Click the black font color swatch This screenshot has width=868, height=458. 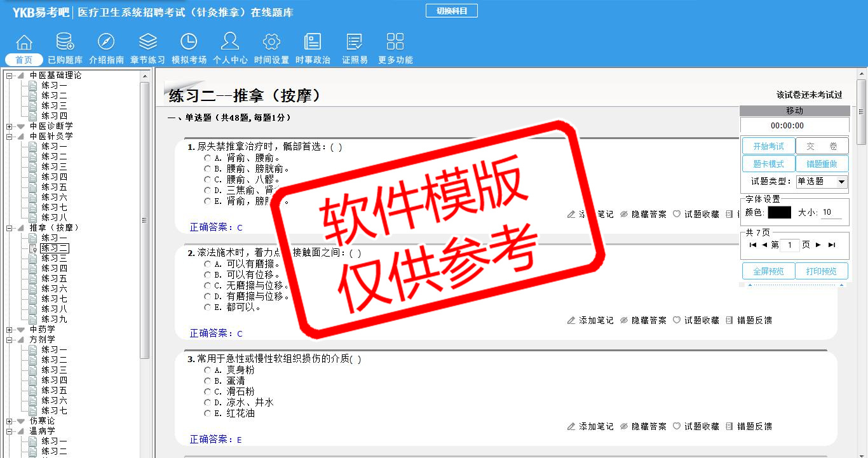coord(779,212)
